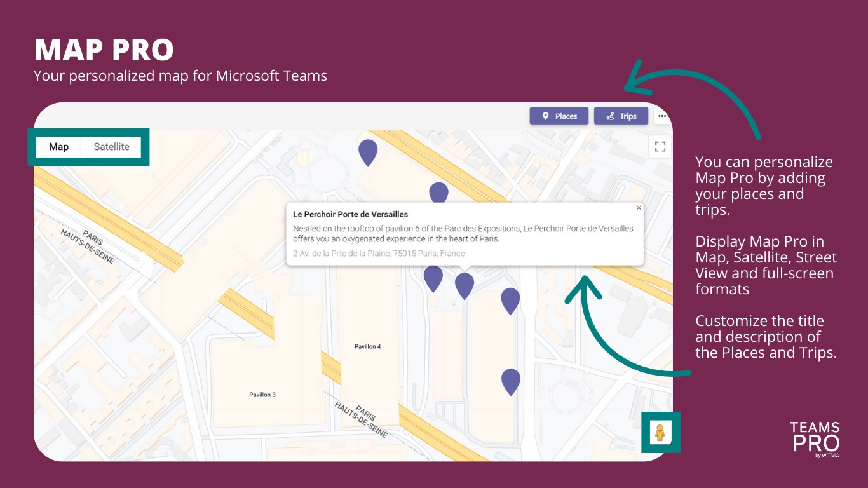Image resolution: width=868 pixels, height=488 pixels.
Task: Click the address 2 Av. de la Prte de la Plaine
Action: (379, 254)
